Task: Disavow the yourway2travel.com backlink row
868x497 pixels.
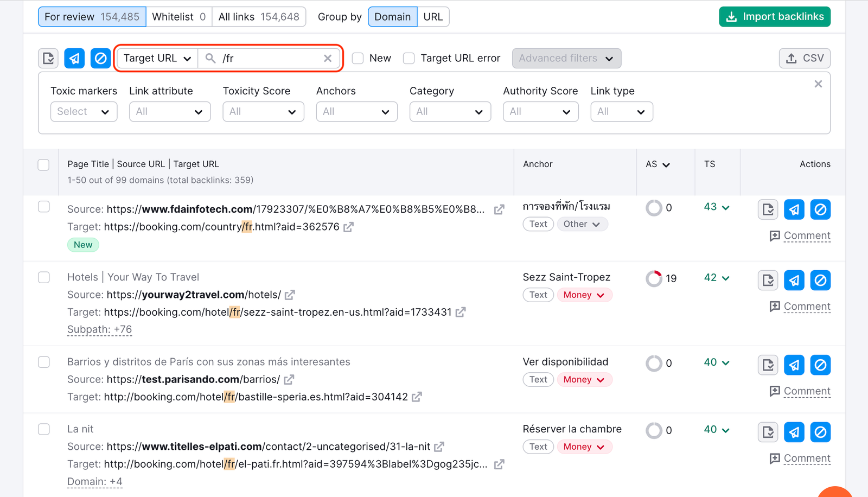Action: click(820, 281)
